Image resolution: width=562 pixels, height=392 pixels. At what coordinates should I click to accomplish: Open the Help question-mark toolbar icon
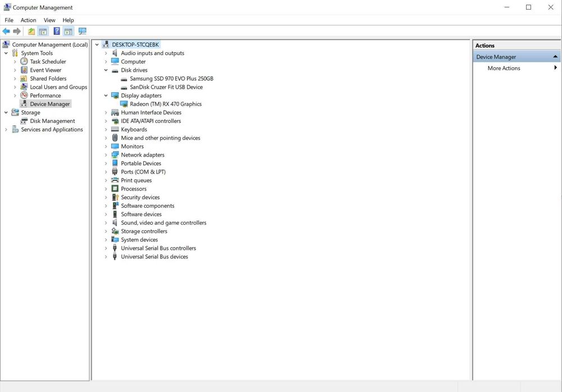point(57,31)
